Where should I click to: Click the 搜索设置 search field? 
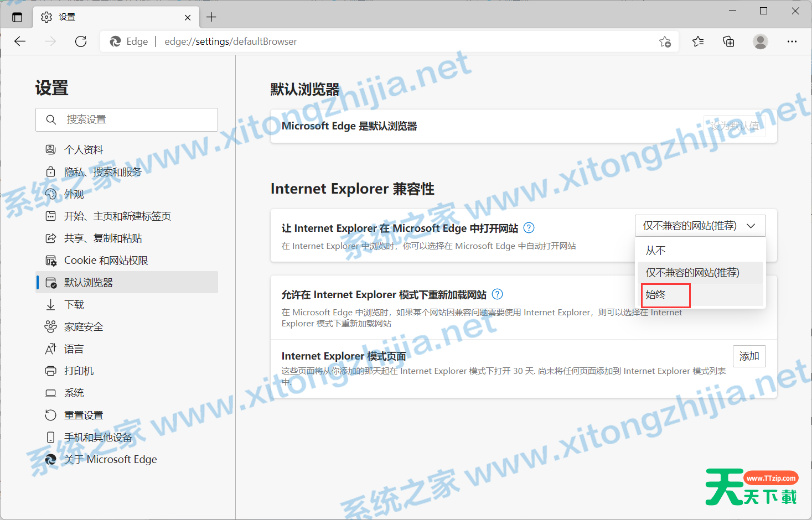tap(127, 119)
